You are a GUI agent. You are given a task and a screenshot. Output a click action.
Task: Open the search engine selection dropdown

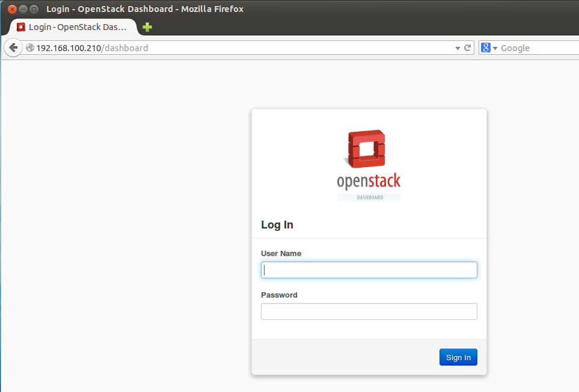(x=494, y=47)
